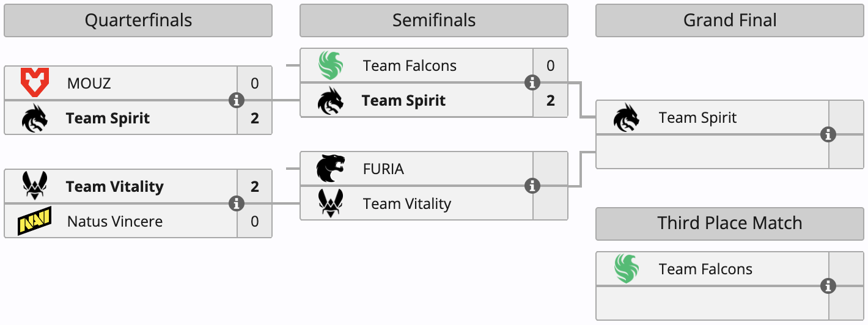The width and height of the screenshot is (868, 325).
Task: Show details for Falcons vs Spirit semifinal
Action: (x=532, y=82)
